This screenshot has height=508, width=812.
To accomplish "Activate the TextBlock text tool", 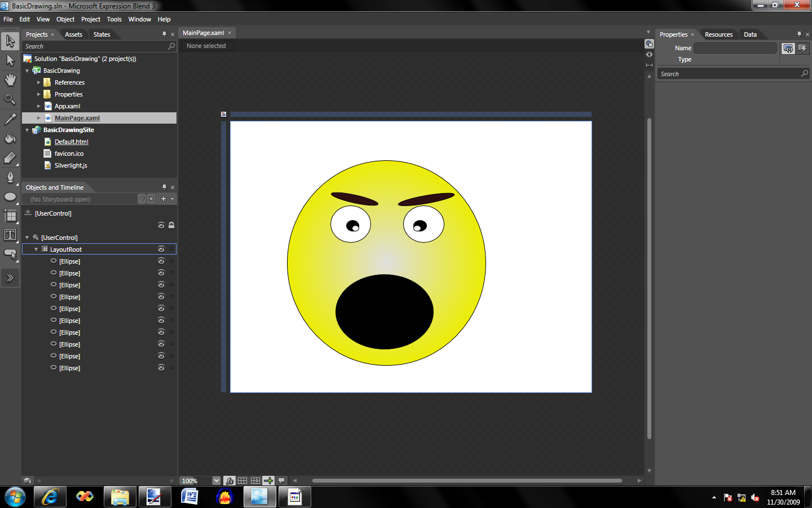I will tap(10, 235).
